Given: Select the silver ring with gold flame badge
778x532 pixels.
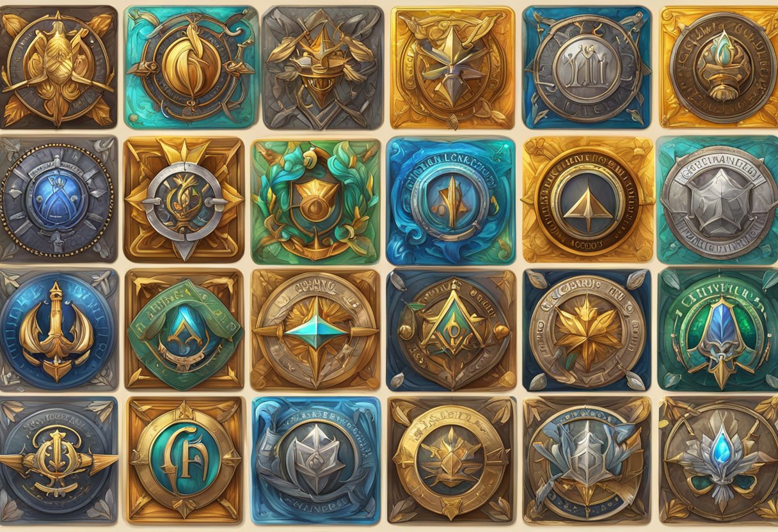Looking at the screenshot, I should (184, 199).
